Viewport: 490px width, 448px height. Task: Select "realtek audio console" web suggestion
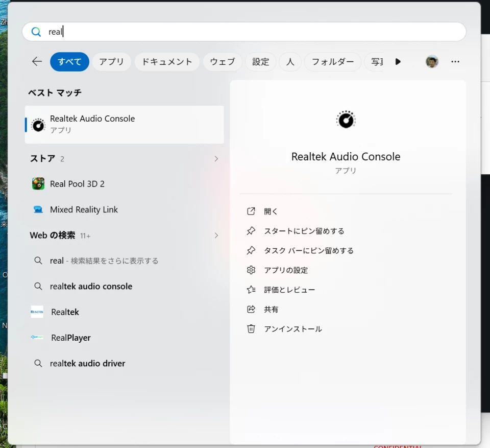[x=124, y=286]
